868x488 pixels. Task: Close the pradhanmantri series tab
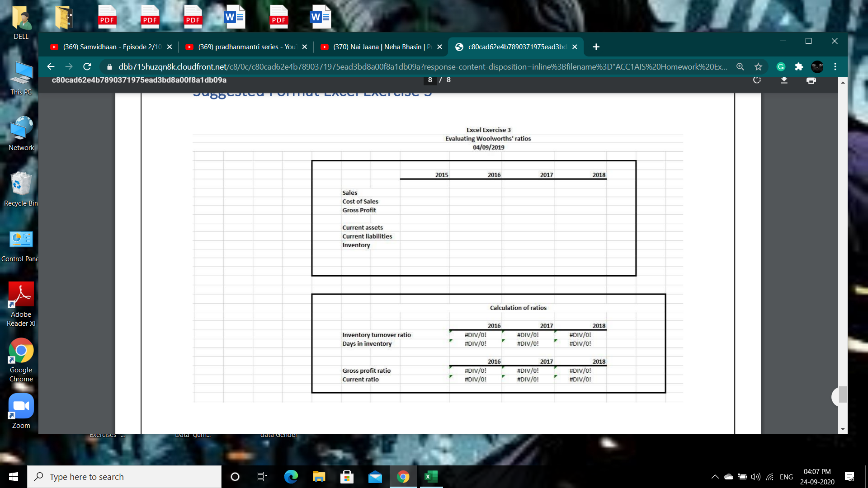coord(305,47)
